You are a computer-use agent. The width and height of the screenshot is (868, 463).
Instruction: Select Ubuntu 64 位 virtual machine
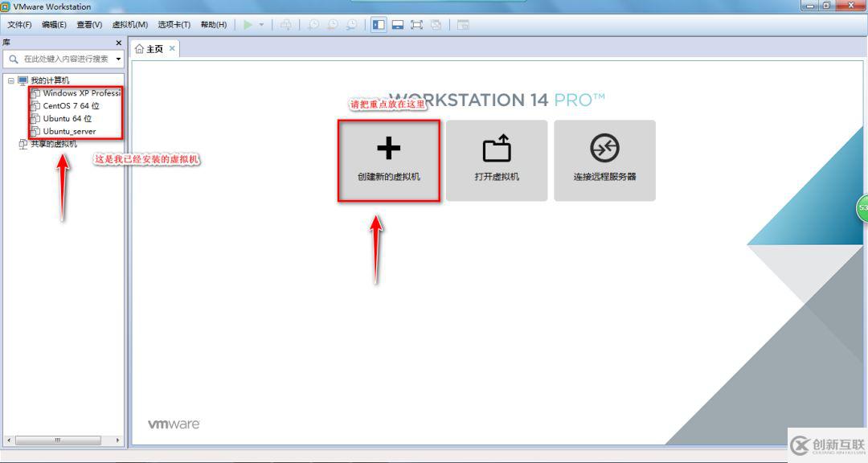[67, 118]
